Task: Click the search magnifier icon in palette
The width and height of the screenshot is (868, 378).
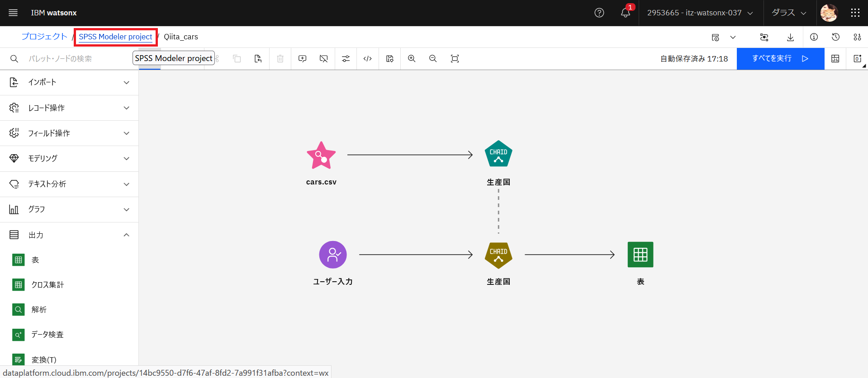Action: (14, 59)
